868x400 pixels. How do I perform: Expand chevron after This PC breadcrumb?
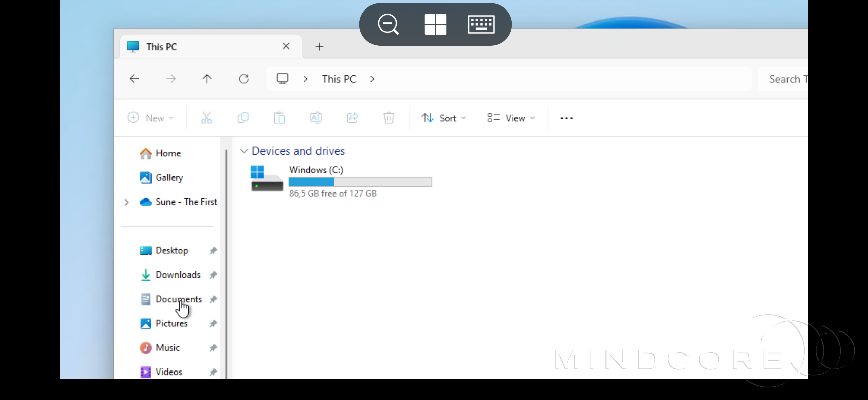click(x=372, y=79)
